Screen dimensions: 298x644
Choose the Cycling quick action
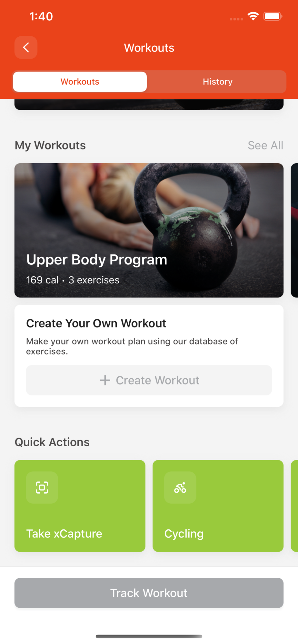pyautogui.click(x=218, y=506)
